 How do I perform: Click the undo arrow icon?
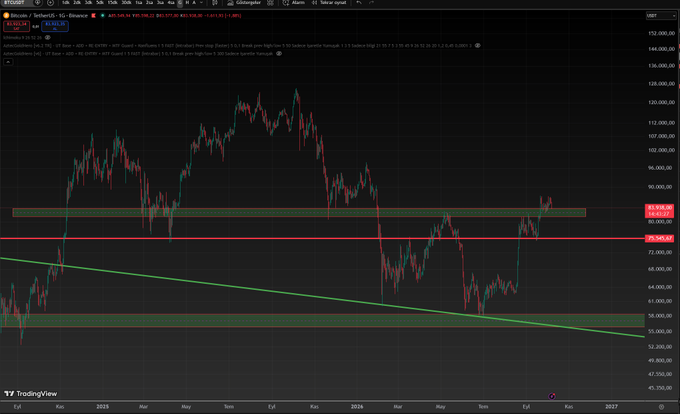(x=359, y=3)
